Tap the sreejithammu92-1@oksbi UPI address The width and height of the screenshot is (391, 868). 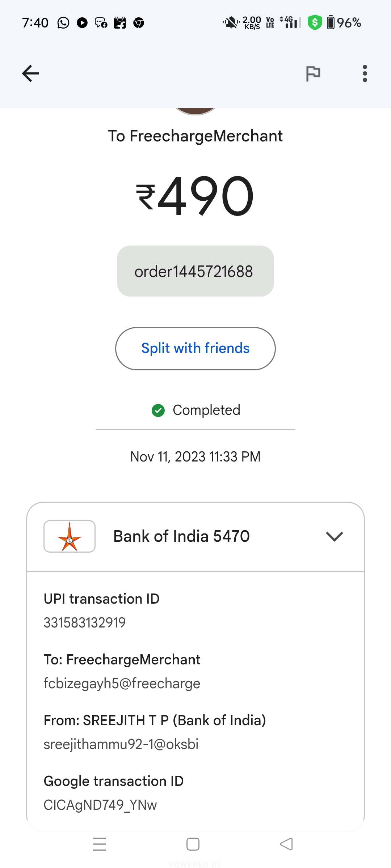point(121,744)
